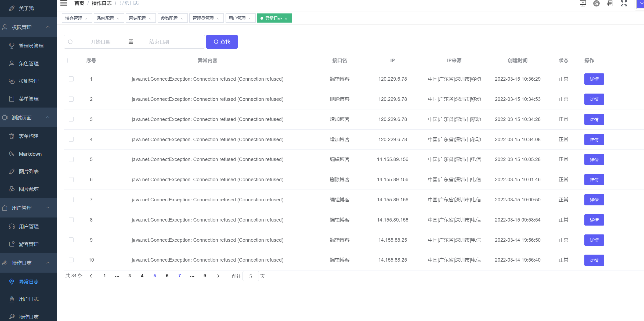Viewport: 644px width, 321px height.
Task: Switch to the 系统配置 tab
Action: coord(106,18)
